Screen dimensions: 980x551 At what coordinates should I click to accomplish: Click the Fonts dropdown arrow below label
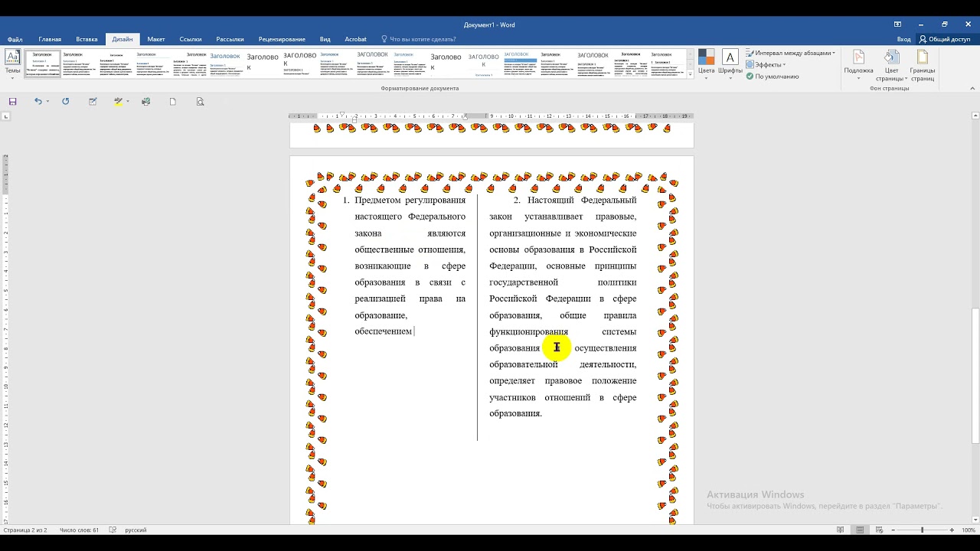(x=730, y=77)
